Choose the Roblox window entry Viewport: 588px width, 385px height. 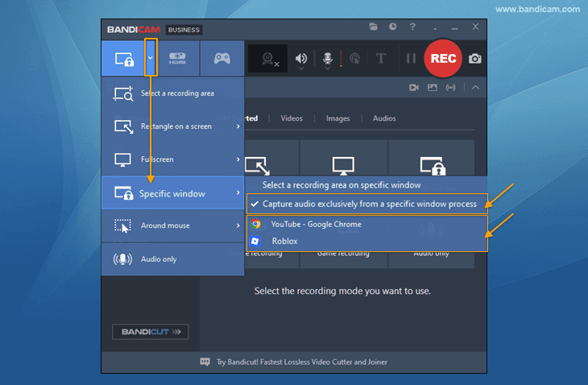[x=367, y=241]
